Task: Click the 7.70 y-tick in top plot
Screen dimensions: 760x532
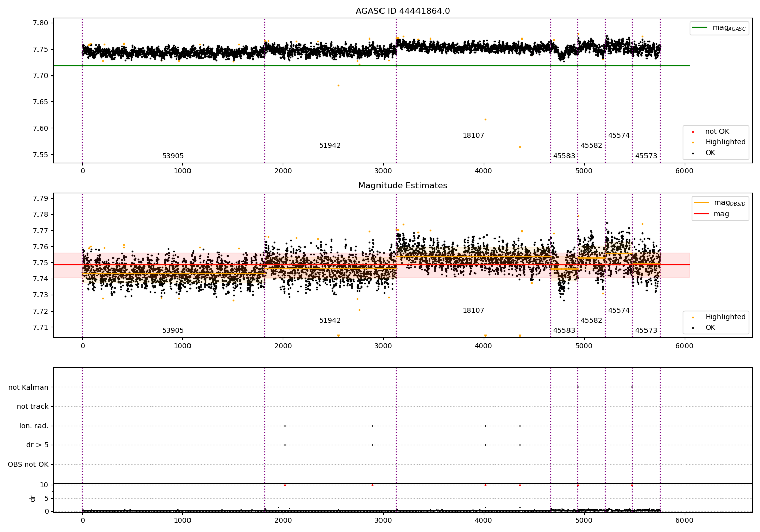Action: pos(41,75)
